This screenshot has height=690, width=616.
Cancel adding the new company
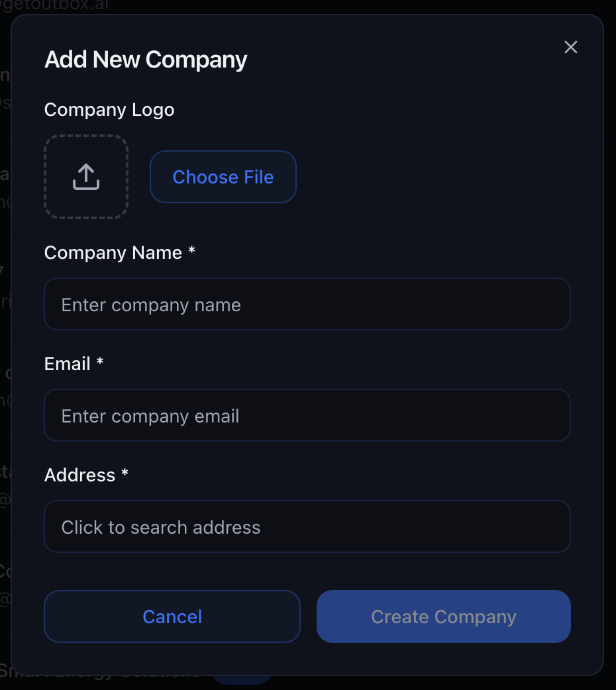coord(172,616)
